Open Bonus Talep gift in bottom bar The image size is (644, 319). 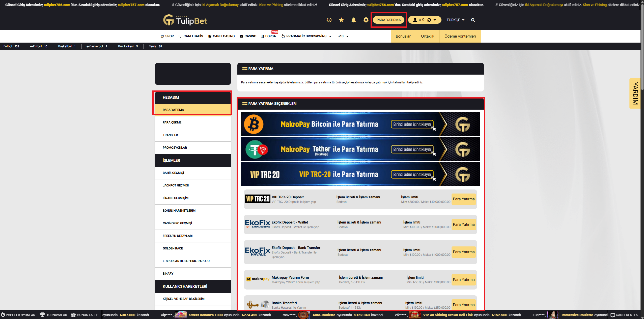pos(85,315)
